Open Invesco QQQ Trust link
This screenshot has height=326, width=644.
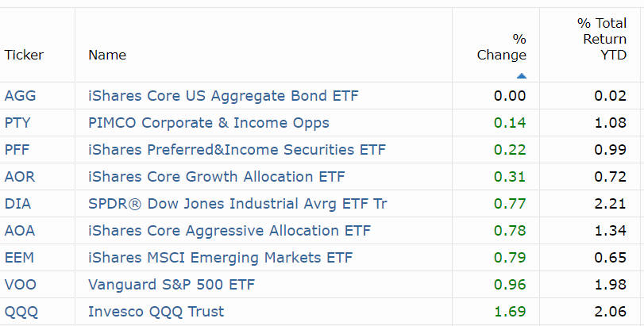coord(156,312)
